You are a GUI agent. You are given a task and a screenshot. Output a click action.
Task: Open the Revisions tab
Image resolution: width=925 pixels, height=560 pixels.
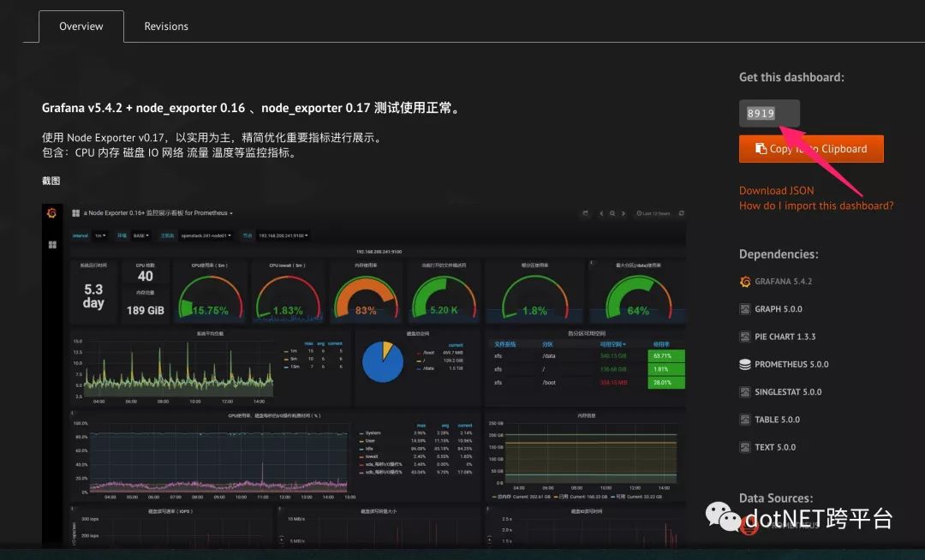tap(166, 27)
